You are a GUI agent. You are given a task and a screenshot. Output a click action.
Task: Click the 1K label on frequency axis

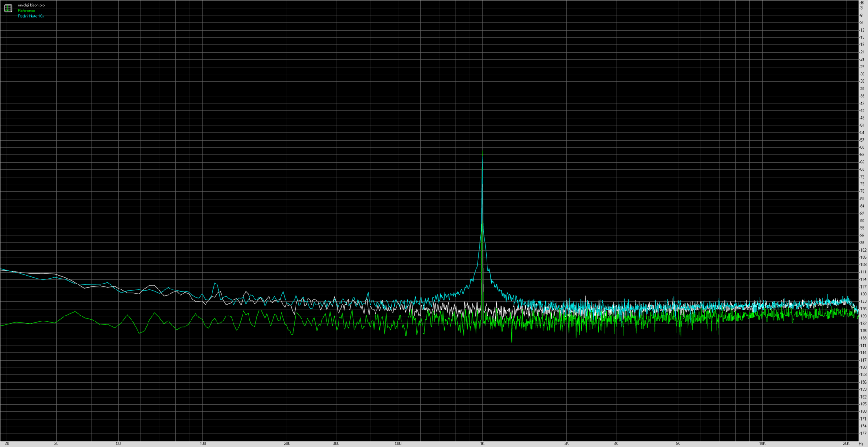point(482,443)
